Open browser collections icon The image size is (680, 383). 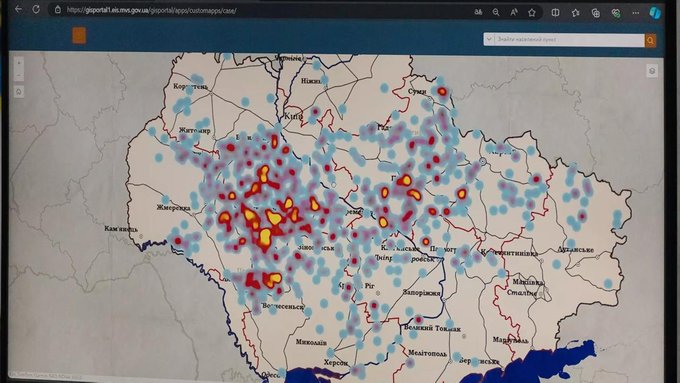click(596, 13)
